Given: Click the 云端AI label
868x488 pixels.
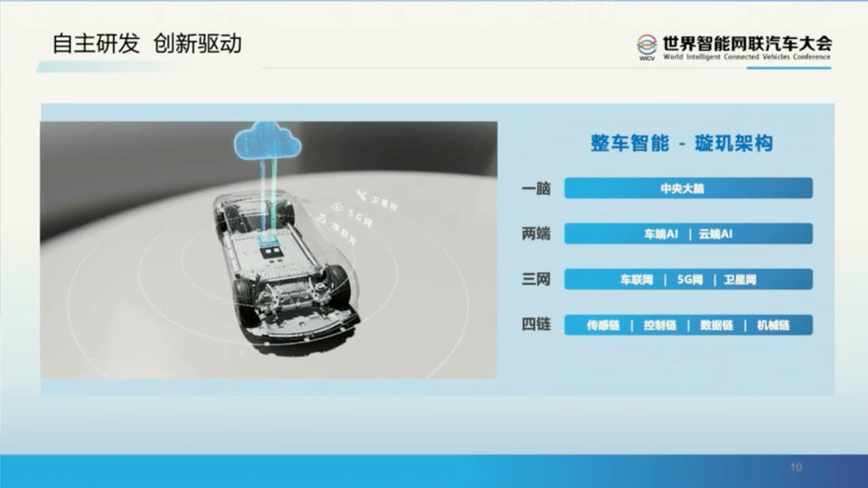Looking at the screenshot, I should [x=715, y=234].
